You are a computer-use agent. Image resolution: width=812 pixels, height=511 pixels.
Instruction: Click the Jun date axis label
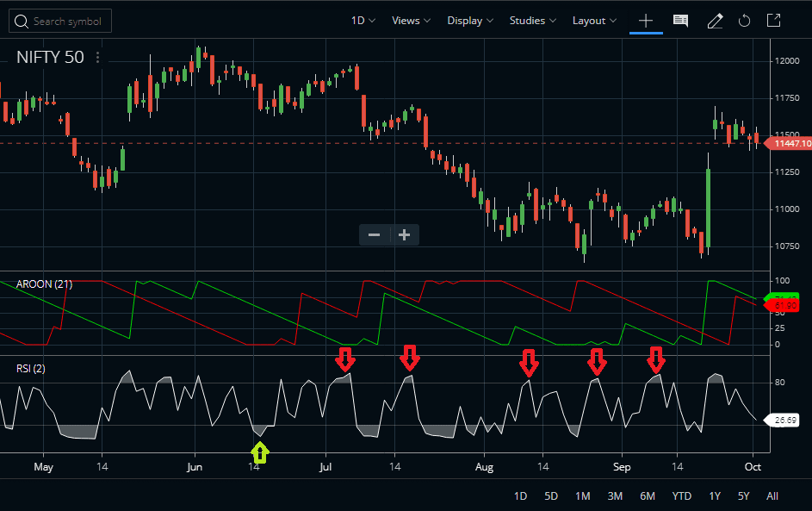(195, 467)
